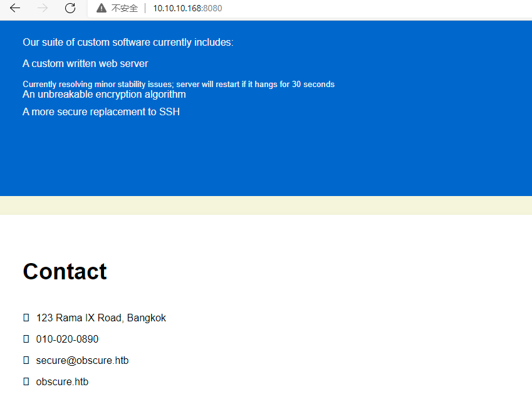Click 'Our suite of custom software currently includes' text
The width and height of the screenshot is (532, 409).
click(128, 43)
